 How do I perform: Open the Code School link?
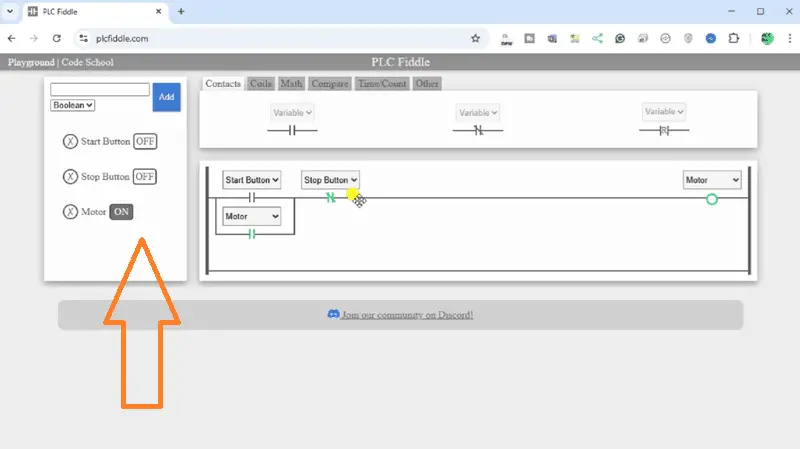(87, 62)
